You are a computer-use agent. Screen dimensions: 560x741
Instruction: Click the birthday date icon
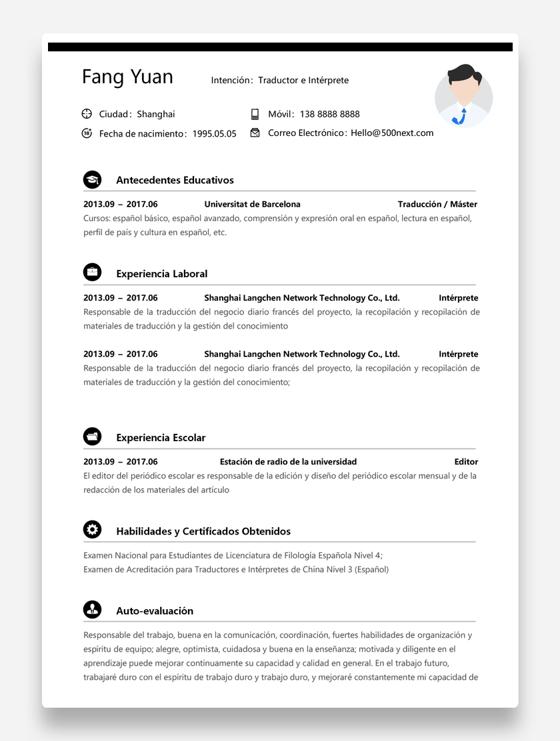point(87,133)
